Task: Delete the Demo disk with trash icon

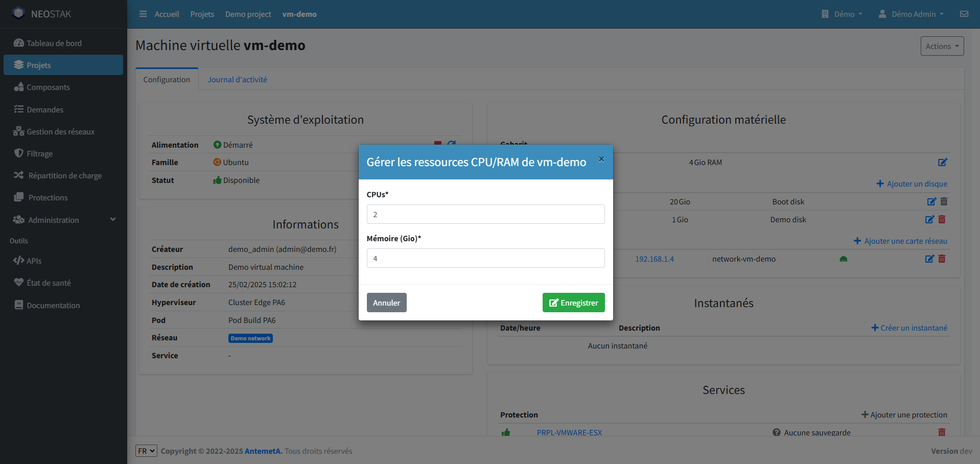Action: click(x=942, y=220)
